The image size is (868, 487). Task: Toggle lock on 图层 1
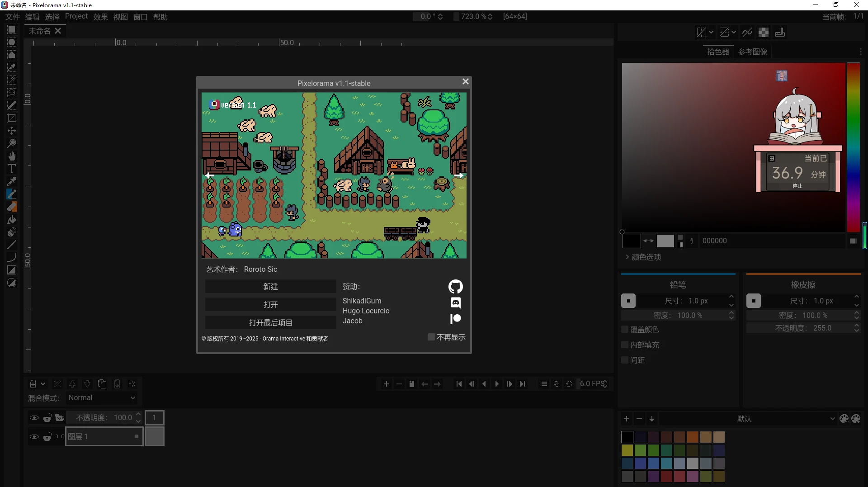47,436
